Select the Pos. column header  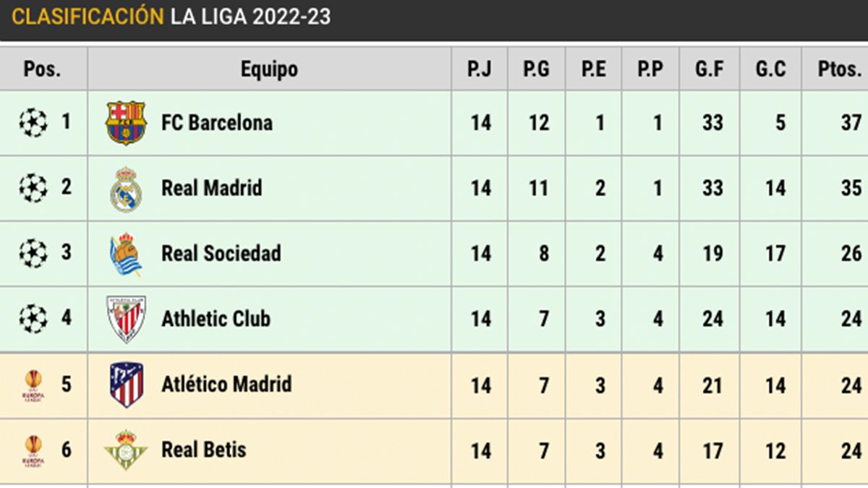pos(43,69)
